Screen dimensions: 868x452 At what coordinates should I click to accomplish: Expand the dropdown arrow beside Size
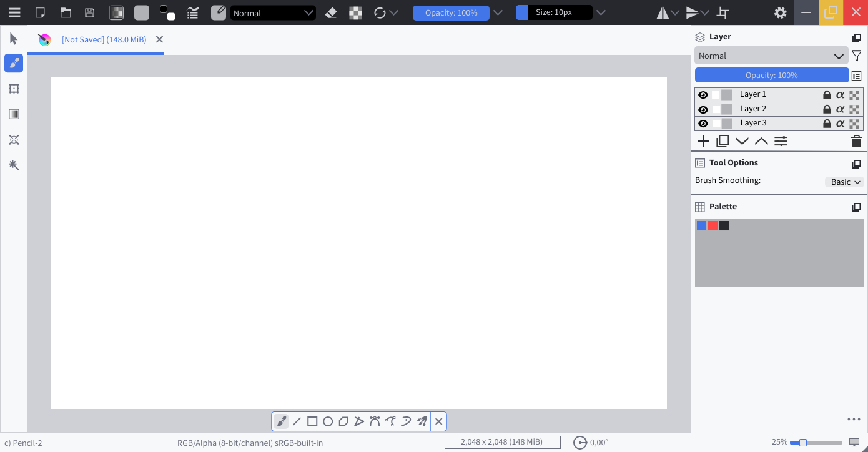pyautogui.click(x=601, y=12)
